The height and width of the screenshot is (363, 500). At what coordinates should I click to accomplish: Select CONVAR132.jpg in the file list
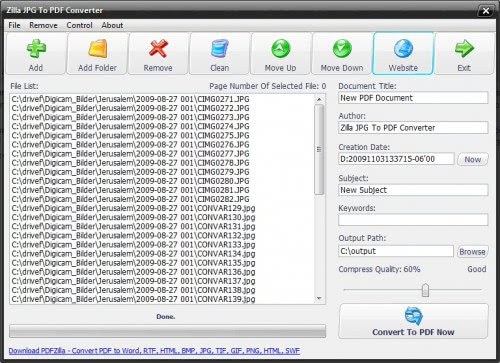point(133,236)
